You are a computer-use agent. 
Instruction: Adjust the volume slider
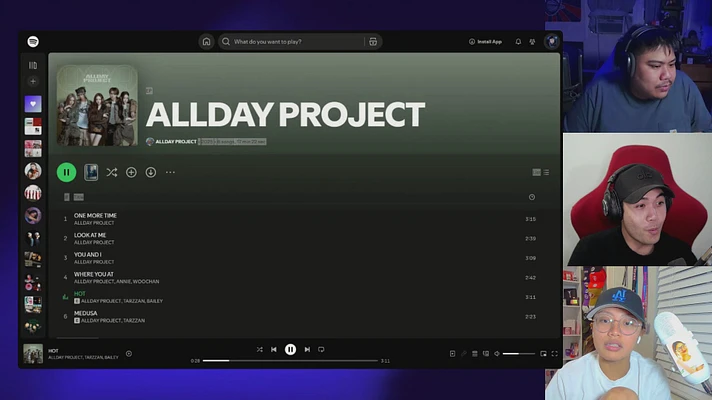[519, 354]
